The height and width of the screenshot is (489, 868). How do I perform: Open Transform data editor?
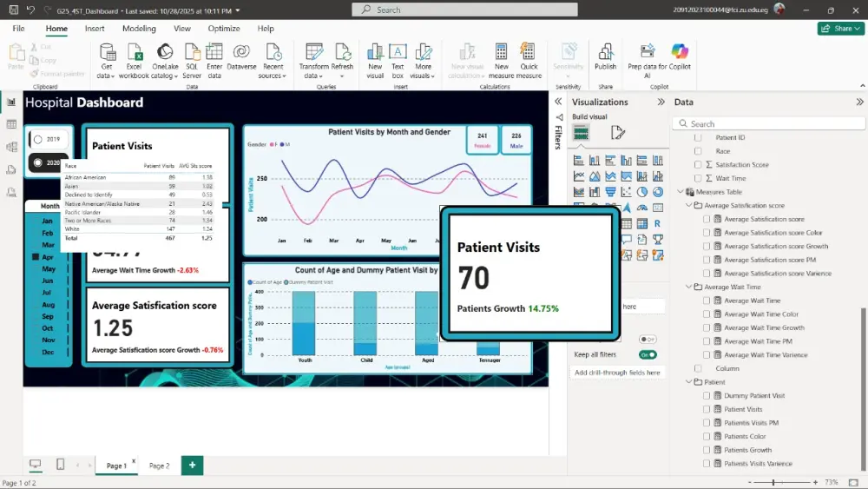(x=313, y=61)
